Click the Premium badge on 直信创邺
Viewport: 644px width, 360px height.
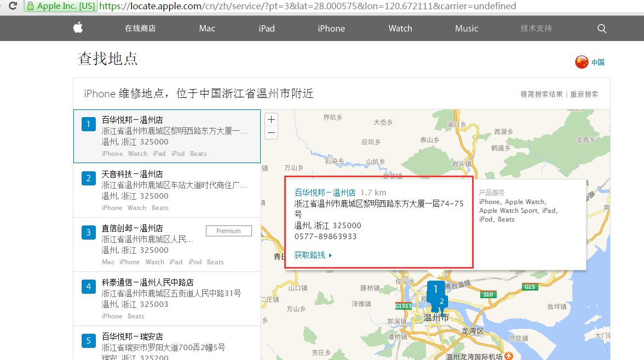[229, 231]
